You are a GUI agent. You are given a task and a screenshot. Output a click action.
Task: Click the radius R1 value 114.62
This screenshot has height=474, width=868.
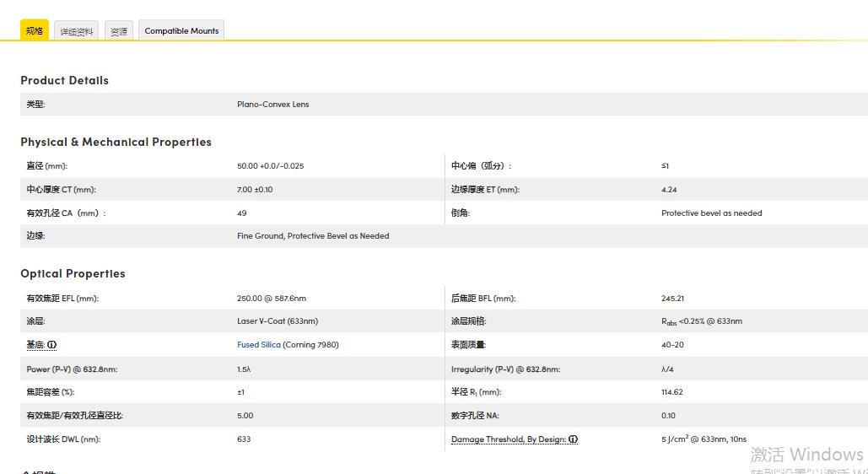click(671, 392)
